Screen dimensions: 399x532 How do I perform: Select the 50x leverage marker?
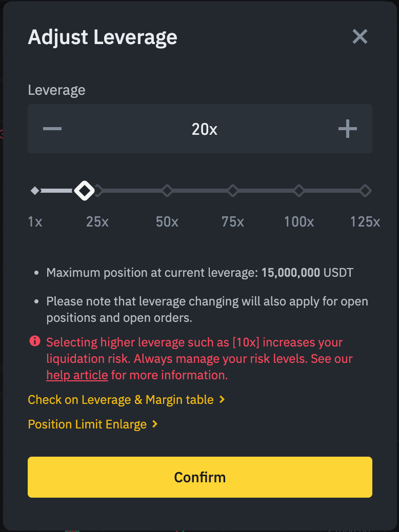(167, 190)
